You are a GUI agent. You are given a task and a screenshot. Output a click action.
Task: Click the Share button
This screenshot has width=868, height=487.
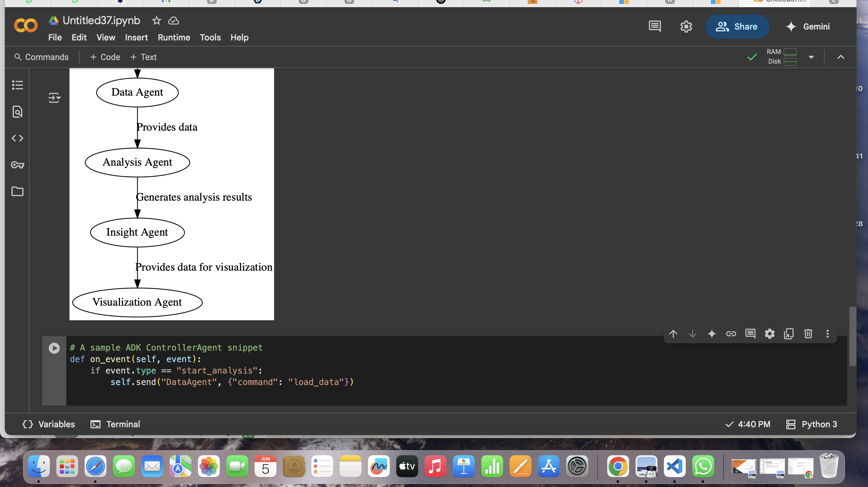click(x=737, y=26)
